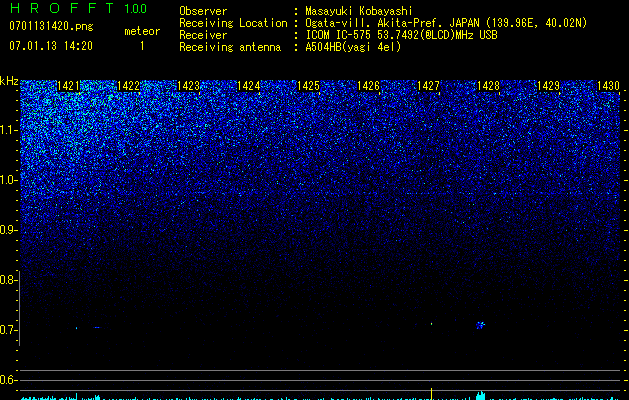Click the meteor count value 1
The image size is (629, 400).
pyautogui.click(x=142, y=46)
